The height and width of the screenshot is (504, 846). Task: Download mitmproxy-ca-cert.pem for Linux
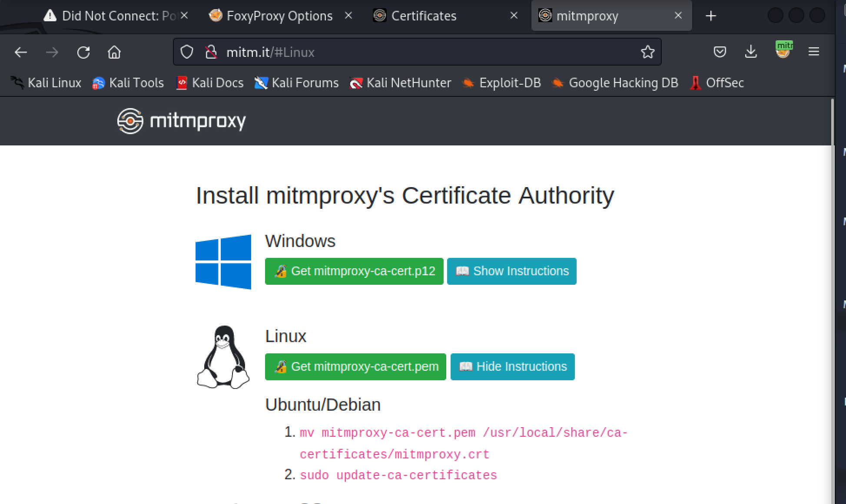click(x=355, y=366)
